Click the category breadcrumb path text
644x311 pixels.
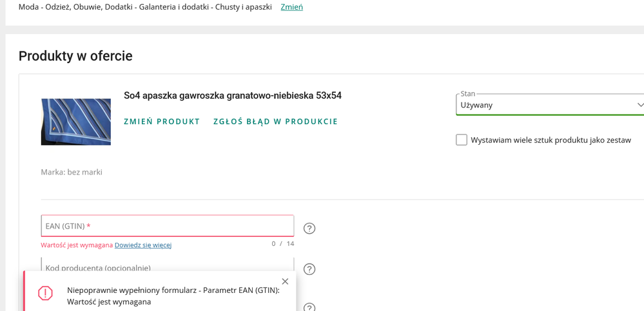click(145, 7)
